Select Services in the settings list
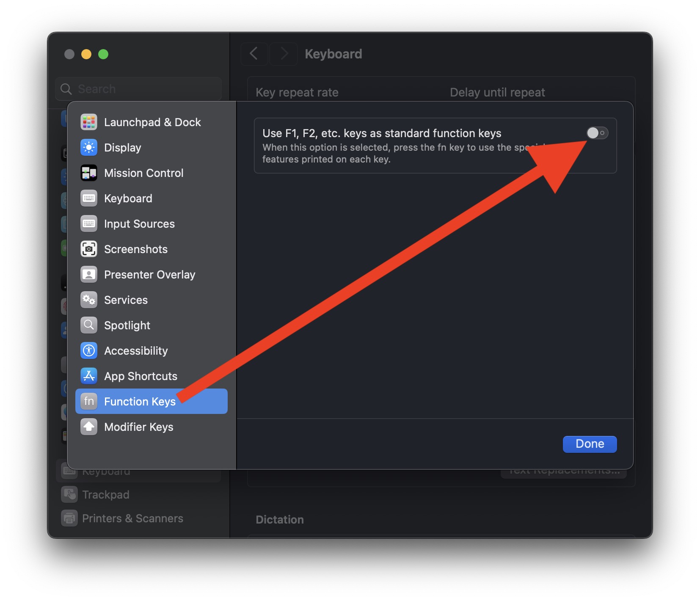 (x=125, y=300)
